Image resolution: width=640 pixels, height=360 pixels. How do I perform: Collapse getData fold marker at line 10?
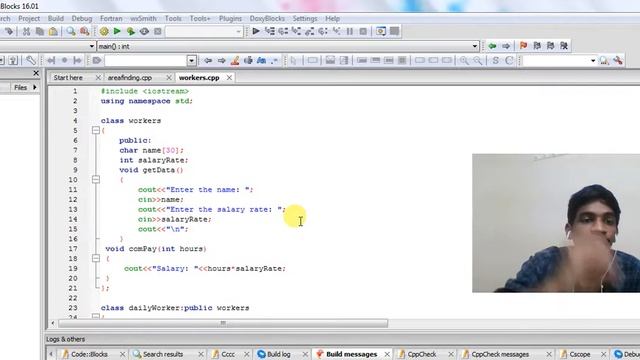[96, 180]
